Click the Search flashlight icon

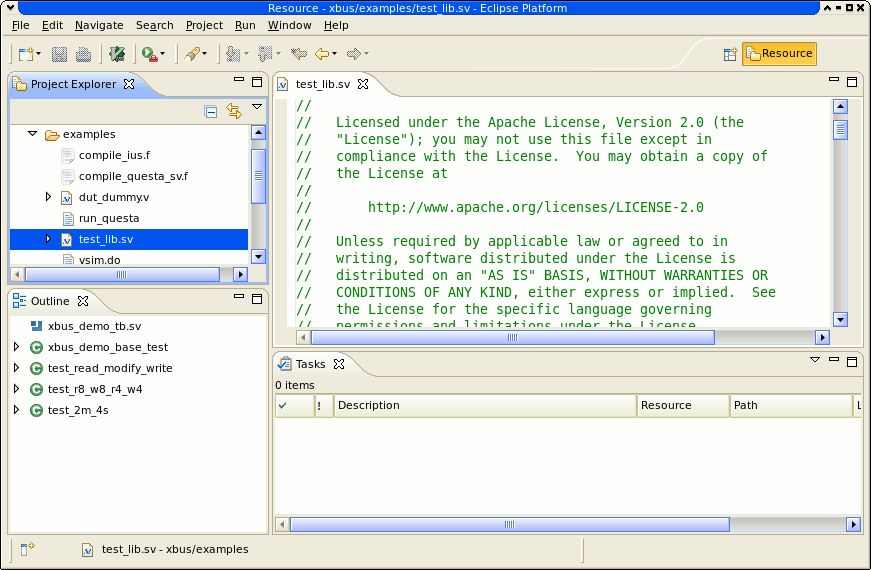[192, 54]
